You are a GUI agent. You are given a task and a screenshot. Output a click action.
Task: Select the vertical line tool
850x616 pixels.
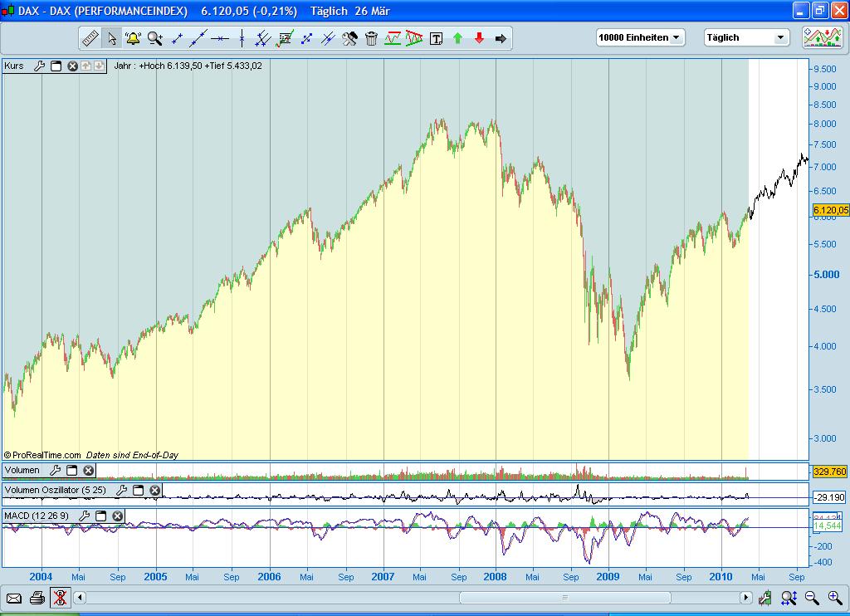coord(242,38)
